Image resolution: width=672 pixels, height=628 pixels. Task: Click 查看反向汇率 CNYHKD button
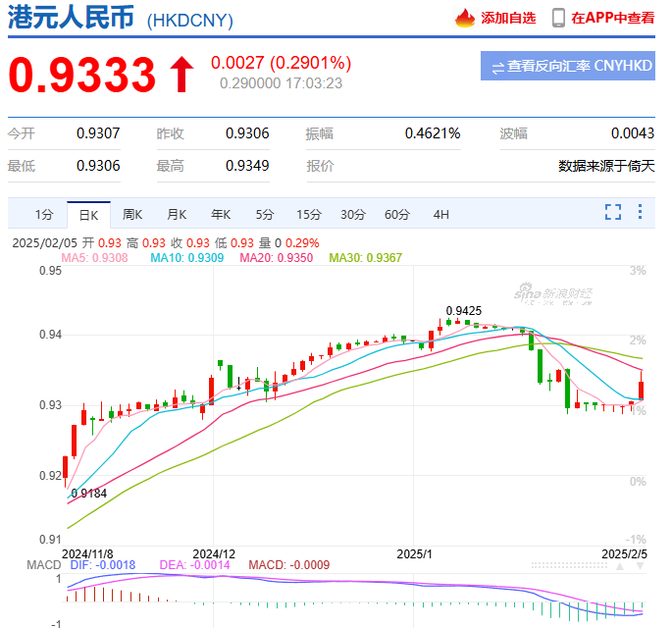point(567,66)
